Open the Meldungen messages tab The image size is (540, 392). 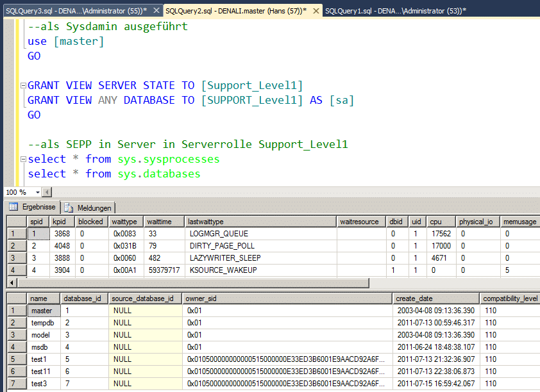point(88,208)
